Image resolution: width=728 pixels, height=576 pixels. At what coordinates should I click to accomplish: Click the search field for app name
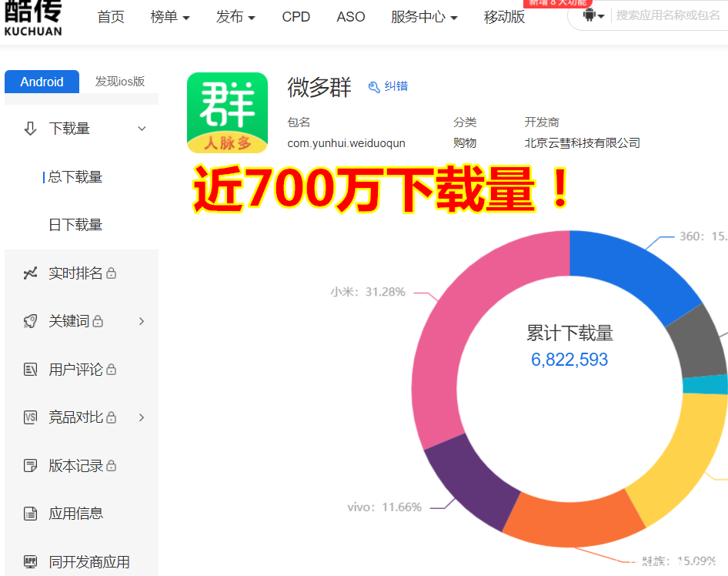point(669,15)
